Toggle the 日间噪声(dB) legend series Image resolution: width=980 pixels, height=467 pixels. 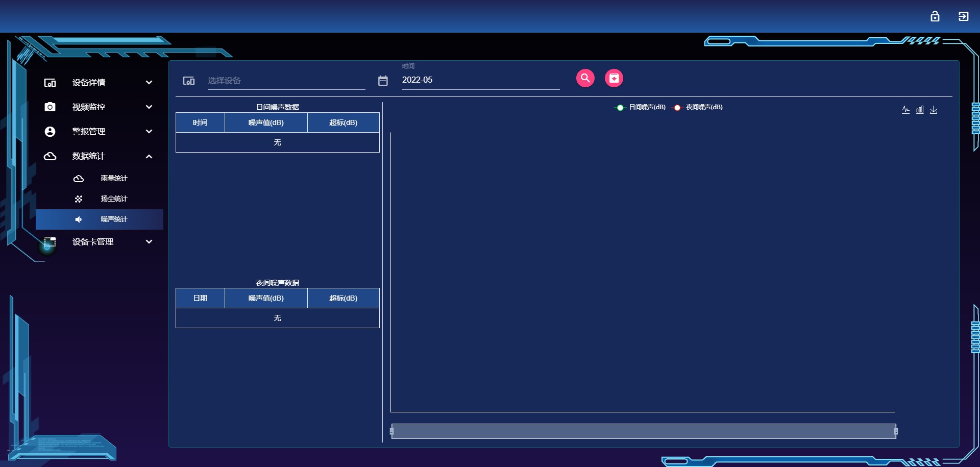pyautogui.click(x=640, y=107)
